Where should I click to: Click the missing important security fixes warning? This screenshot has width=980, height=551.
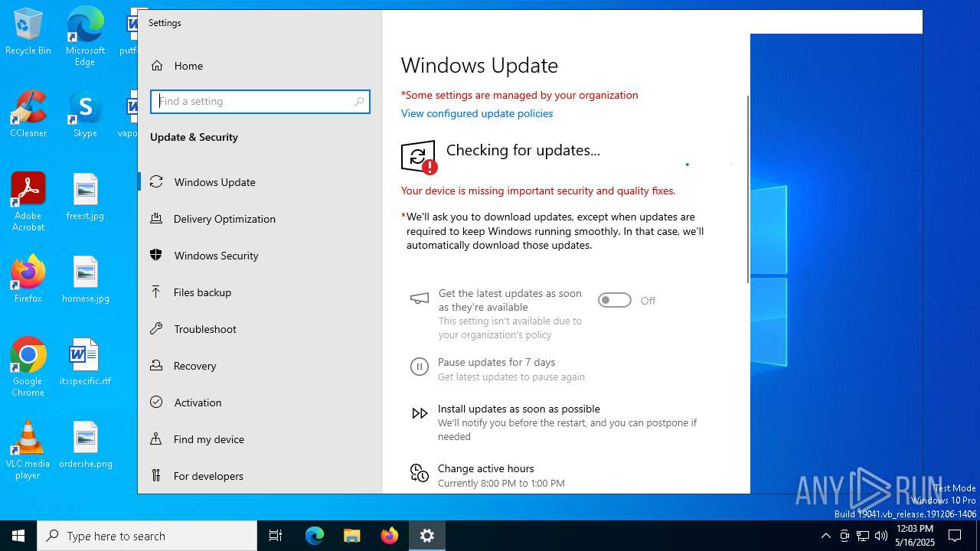point(538,191)
